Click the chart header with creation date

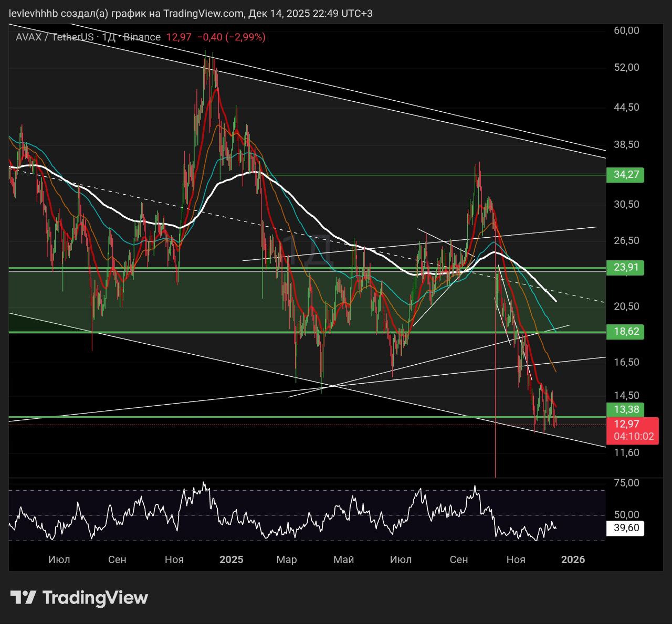tap(191, 13)
